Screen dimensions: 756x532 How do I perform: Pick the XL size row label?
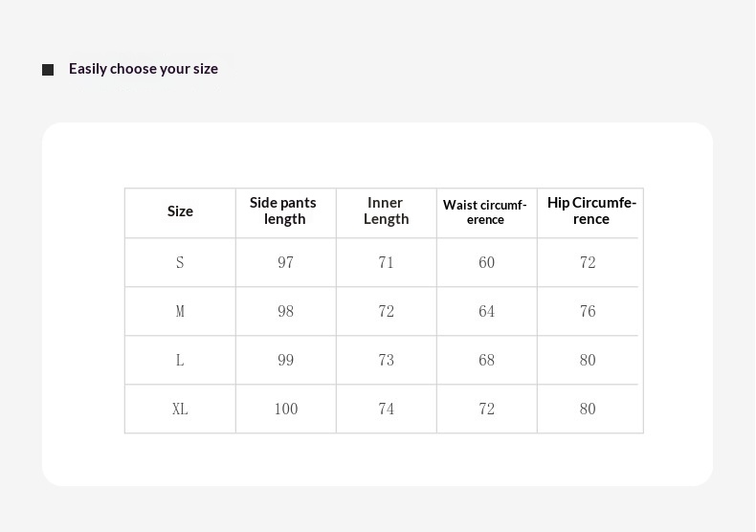[x=180, y=409]
